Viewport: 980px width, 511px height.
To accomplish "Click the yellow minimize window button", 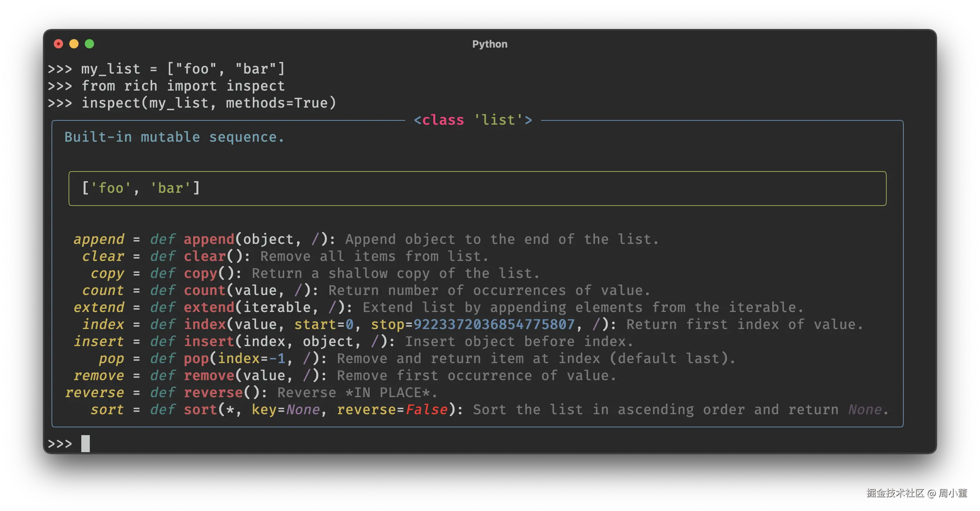I will (74, 44).
